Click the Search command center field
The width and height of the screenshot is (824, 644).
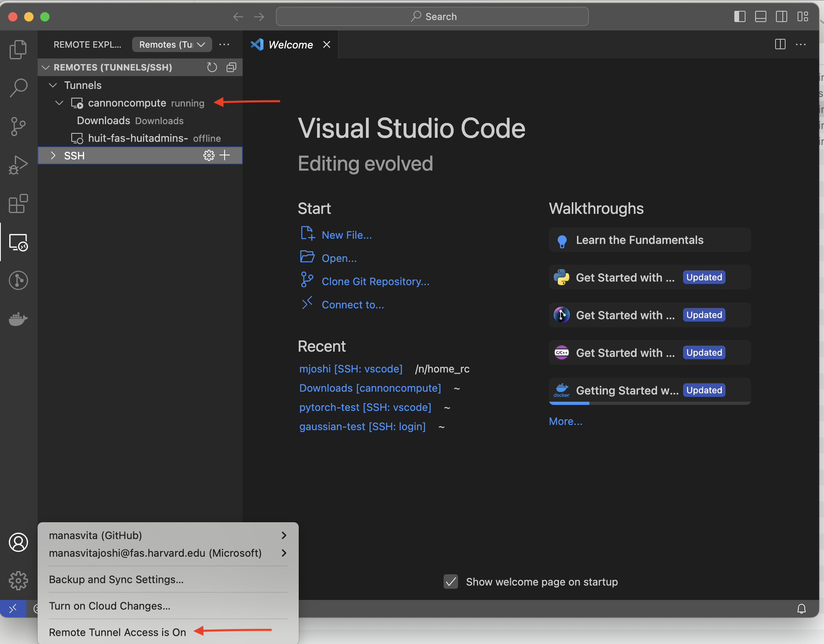(432, 17)
